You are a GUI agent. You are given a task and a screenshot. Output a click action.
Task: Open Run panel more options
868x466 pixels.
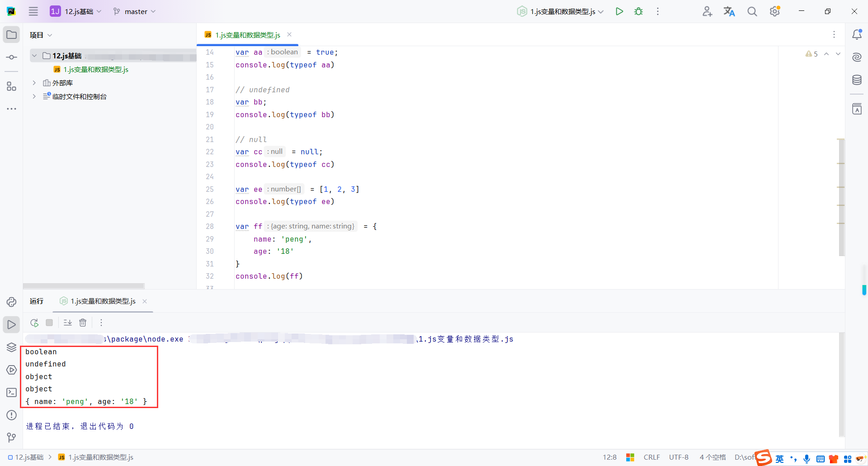tap(101, 323)
